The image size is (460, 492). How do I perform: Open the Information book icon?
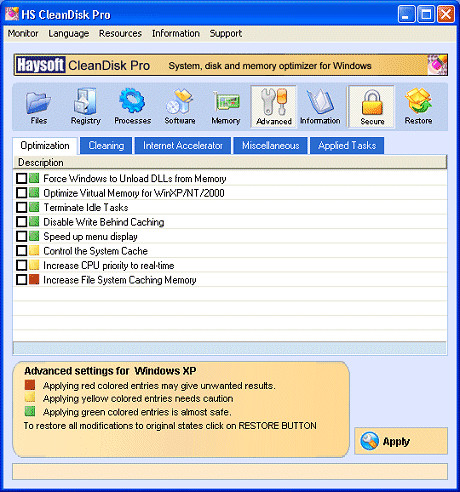click(320, 107)
